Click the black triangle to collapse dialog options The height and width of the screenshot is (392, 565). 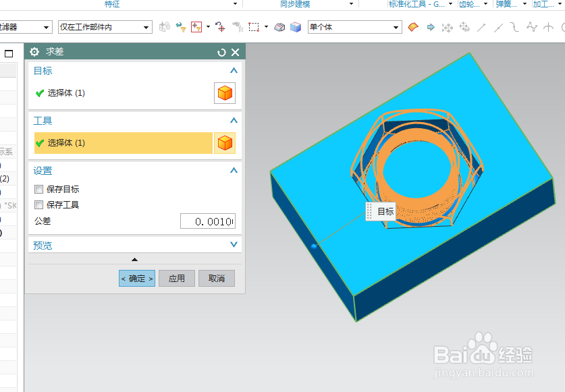click(x=135, y=259)
